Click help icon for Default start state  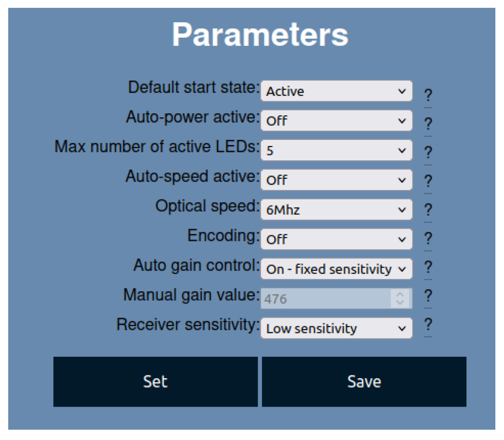tap(428, 95)
